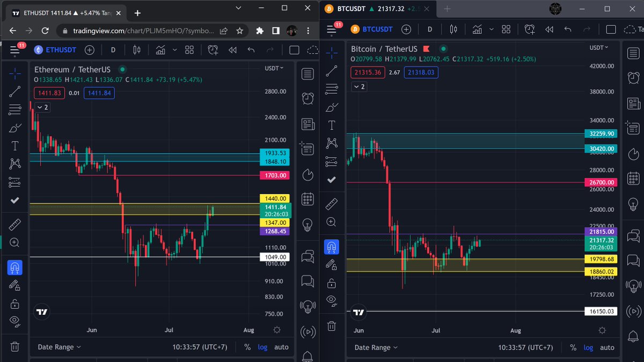Viewport: 644px width, 362px height.
Task: Expand favorite indicators chevron in ETHUSDT toolbar
Action: tap(174, 50)
